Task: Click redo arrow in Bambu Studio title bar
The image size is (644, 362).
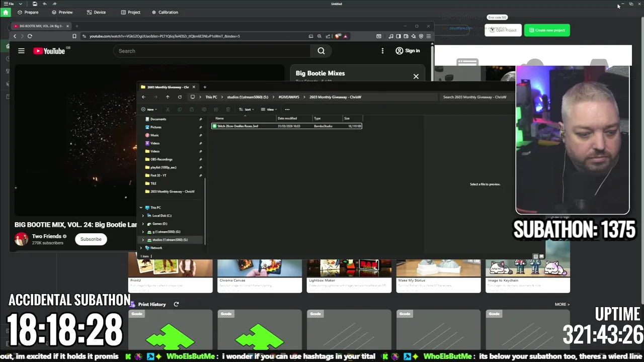Action: pos(54,4)
